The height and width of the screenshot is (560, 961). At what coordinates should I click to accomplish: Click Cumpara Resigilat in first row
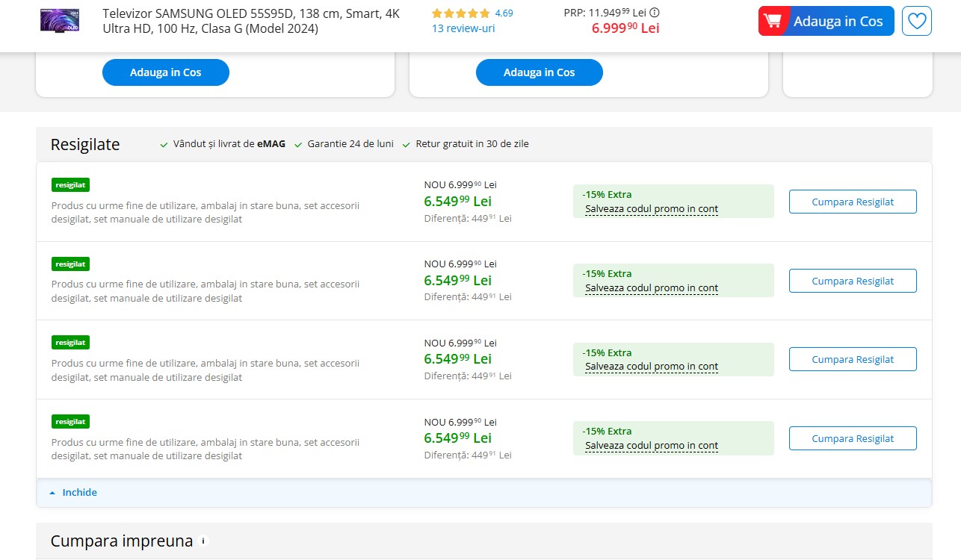pyautogui.click(x=853, y=202)
